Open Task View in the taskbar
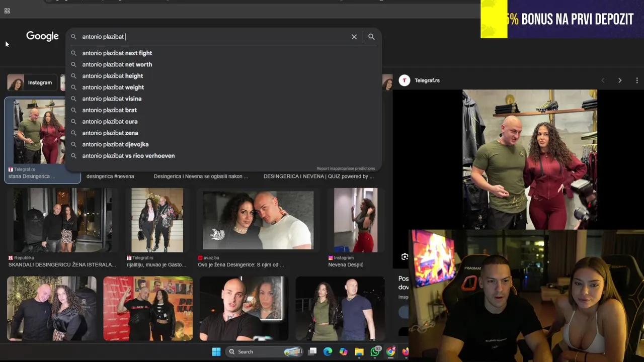This screenshot has height=362, width=644. [312, 351]
